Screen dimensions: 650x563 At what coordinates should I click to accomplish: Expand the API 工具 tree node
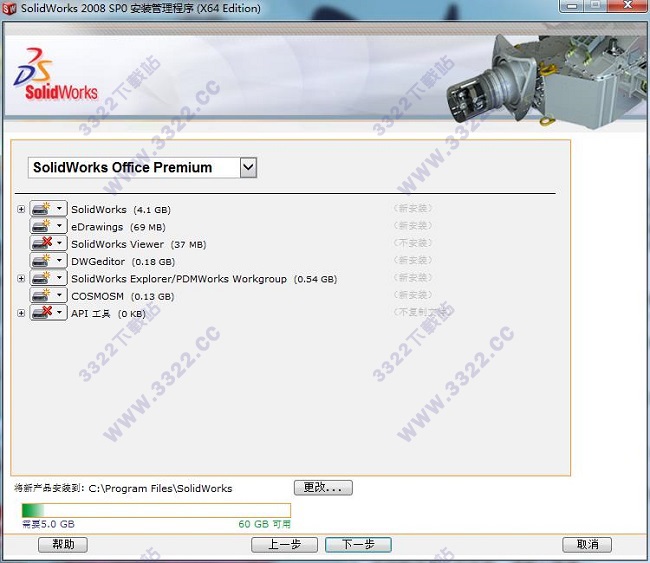(21, 313)
